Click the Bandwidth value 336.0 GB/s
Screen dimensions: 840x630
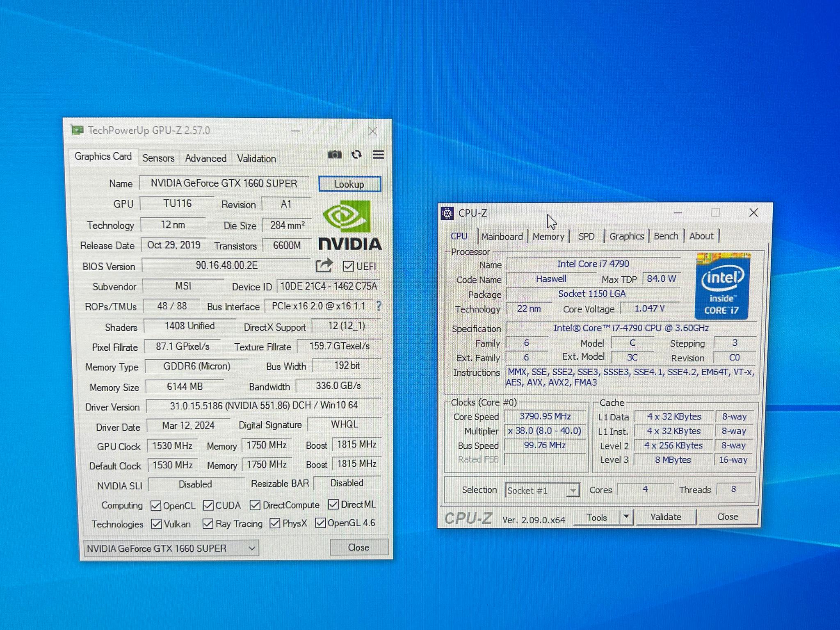338,386
